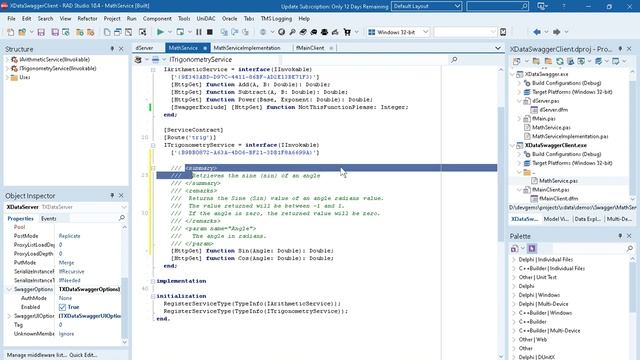Click the AuthMode property value None
Viewport: 640px width, 360px height.
point(65,298)
